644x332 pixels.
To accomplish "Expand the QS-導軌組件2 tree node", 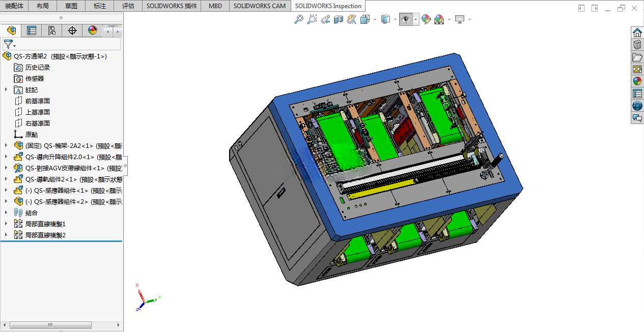I will [x=6, y=179].
